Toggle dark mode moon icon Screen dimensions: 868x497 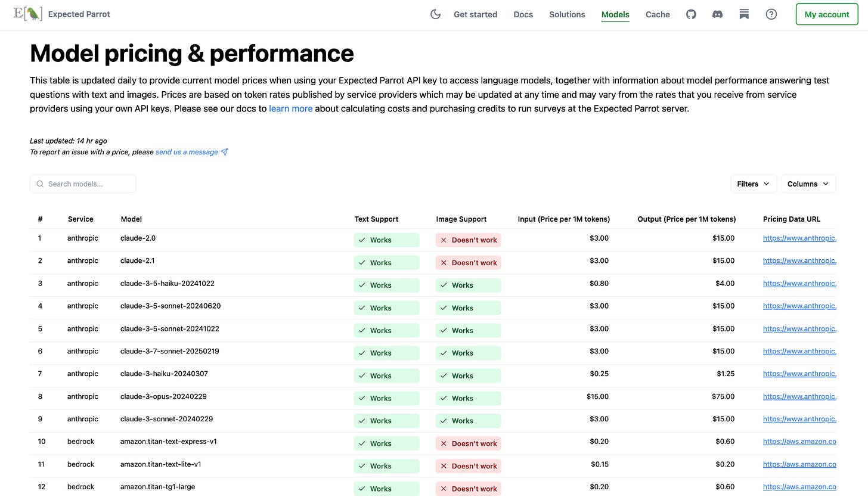[435, 14]
